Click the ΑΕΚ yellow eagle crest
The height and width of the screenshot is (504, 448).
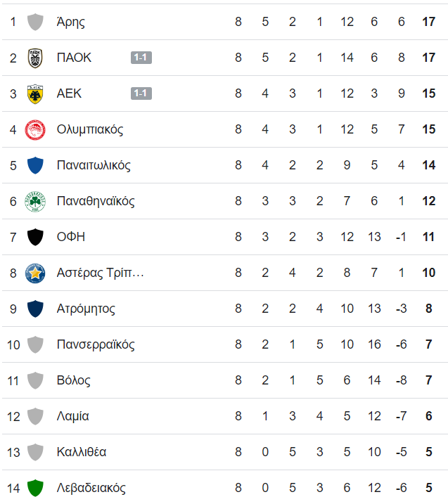tap(35, 94)
